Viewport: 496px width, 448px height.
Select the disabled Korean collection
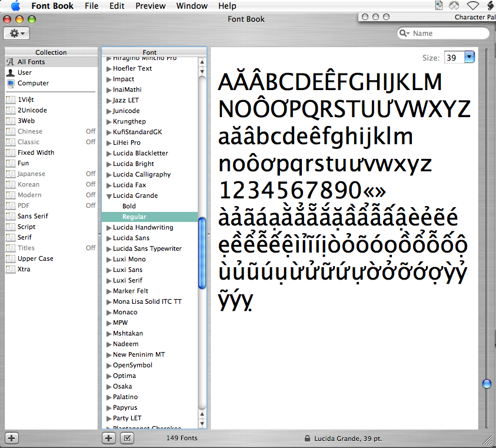click(x=51, y=185)
